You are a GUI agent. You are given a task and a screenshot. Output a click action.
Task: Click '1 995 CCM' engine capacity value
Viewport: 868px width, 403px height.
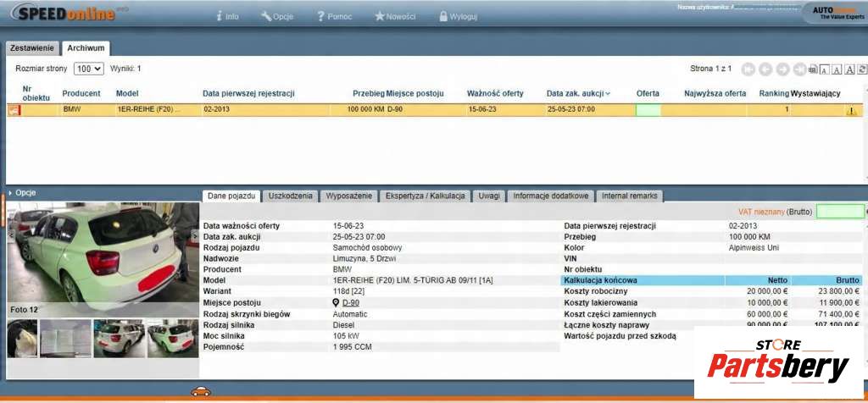352,347
